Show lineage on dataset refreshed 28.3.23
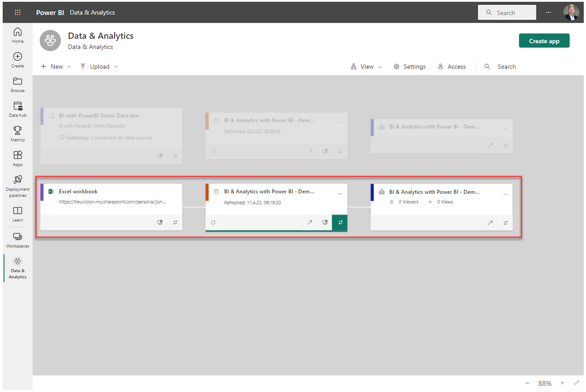 click(x=340, y=151)
